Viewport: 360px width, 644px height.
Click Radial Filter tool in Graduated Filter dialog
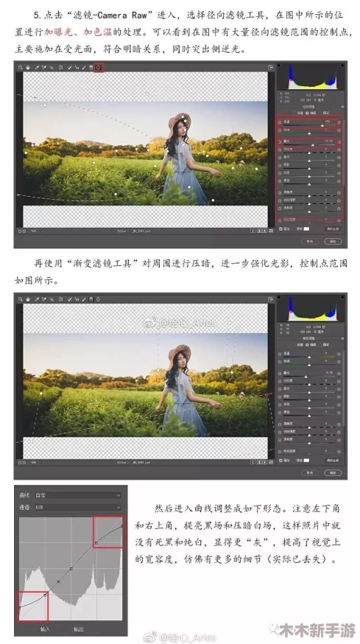pyautogui.click(x=99, y=299)
